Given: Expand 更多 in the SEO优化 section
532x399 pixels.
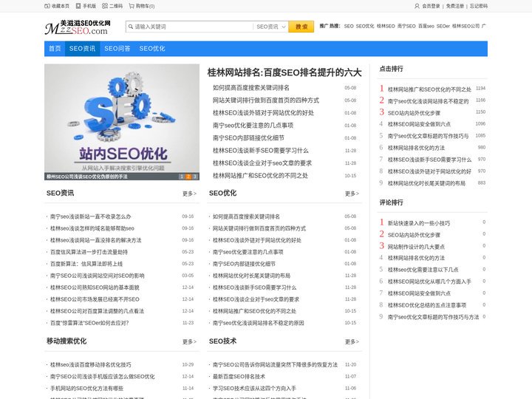Looking at the screenshot, I should tap(352, 194).
